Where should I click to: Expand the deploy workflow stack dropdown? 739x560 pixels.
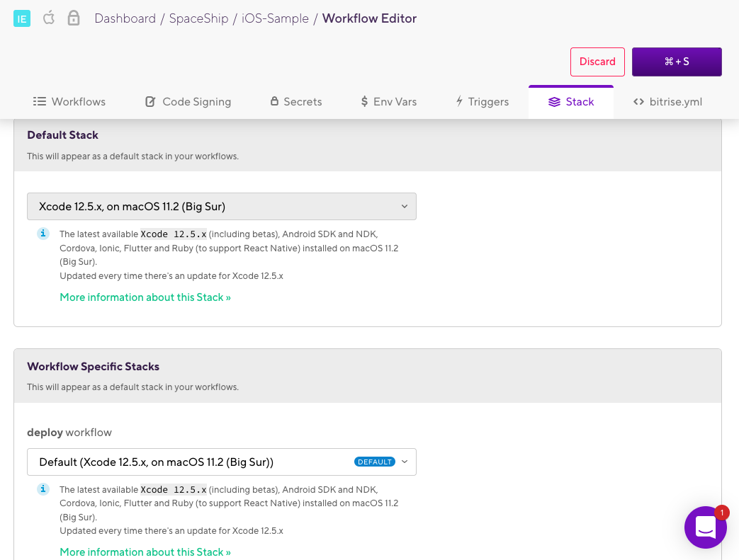(x=222, y=462)
